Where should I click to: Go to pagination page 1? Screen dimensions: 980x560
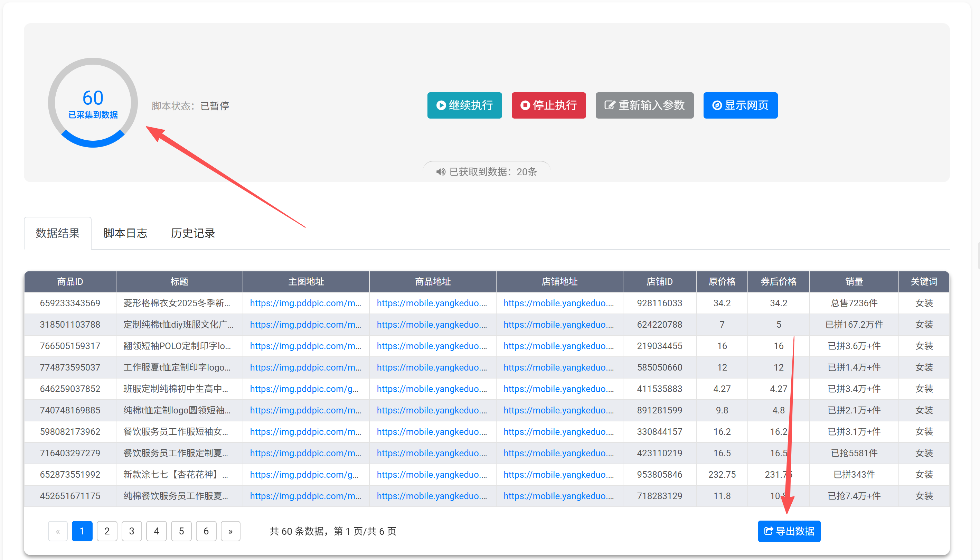coord(82,531)
